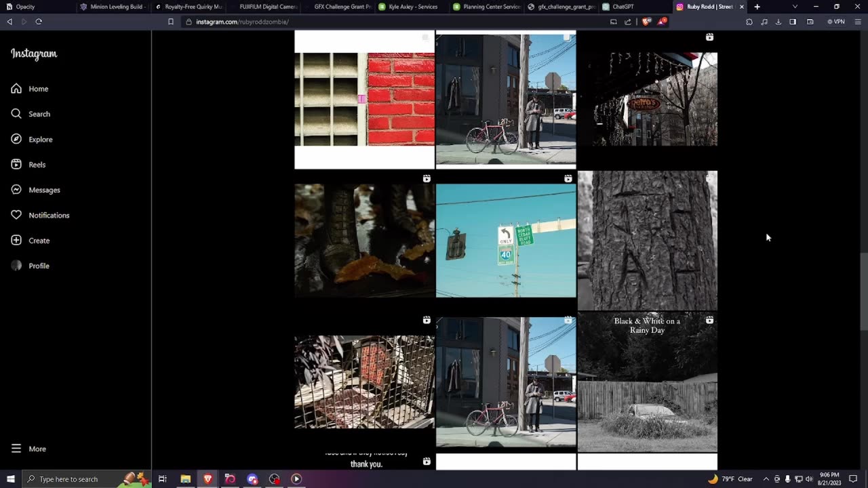The height and width of the screenshot is (488, 868).
Task: Click the share icon in address bar
Action: [628, 22]
